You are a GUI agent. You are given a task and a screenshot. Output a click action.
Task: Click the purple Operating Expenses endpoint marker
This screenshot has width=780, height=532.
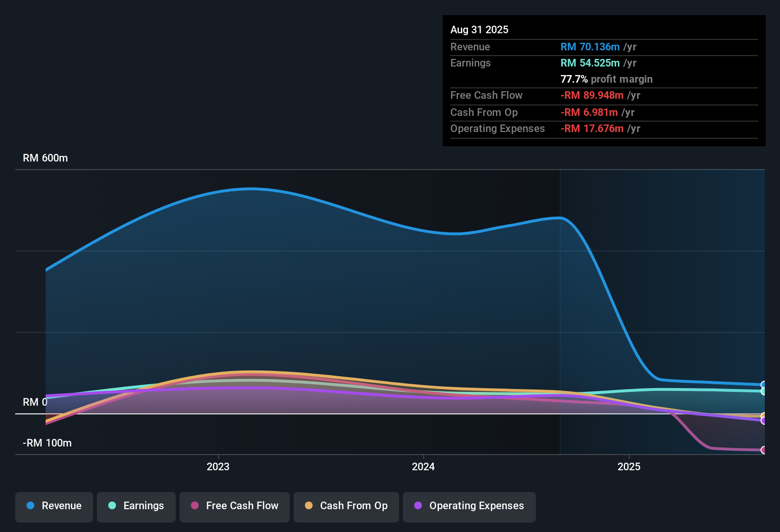point(763,421)
